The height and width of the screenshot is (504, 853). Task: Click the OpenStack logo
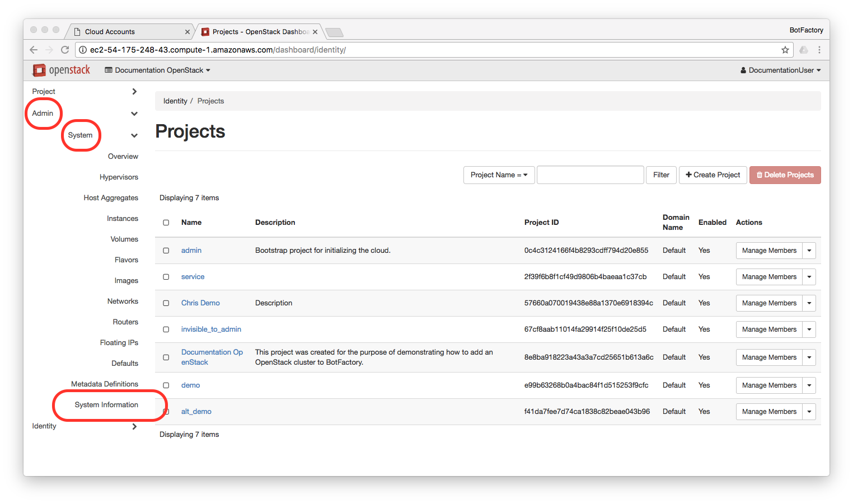coord(62,70)
